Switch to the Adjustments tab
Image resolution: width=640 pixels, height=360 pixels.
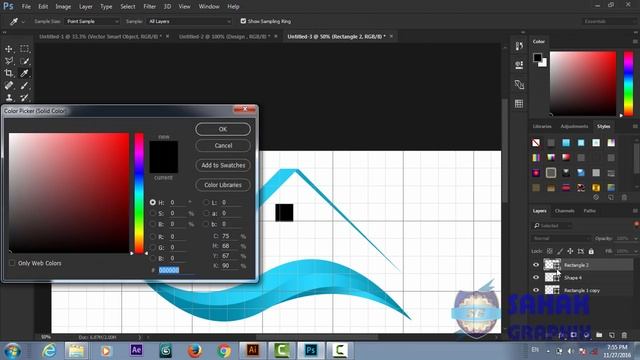pos(574,127)
